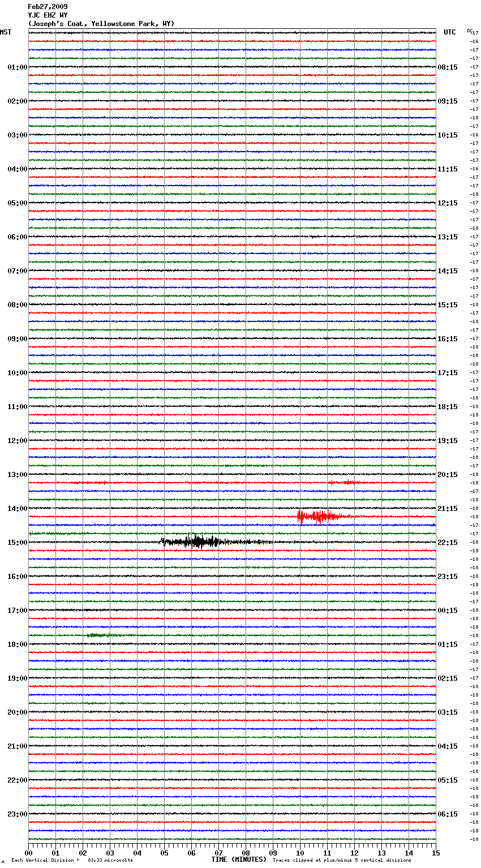Viewport: 481px width, 868px height.
Task: Click the date header Feb27,2009
Action: pos(48,7)
